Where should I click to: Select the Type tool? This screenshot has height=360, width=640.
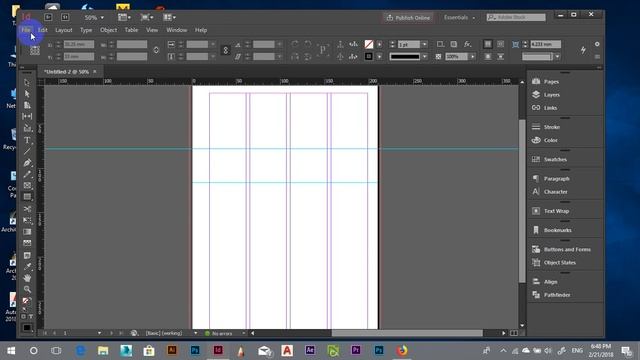[x=27, y=140]
